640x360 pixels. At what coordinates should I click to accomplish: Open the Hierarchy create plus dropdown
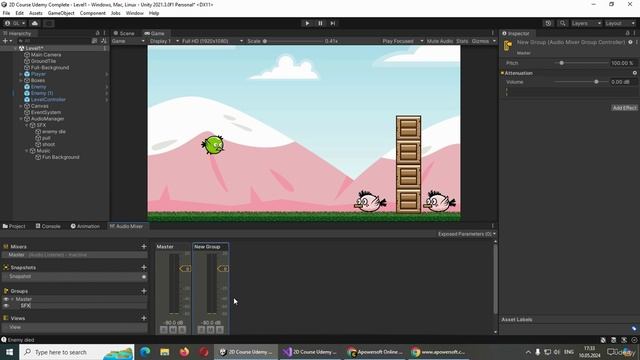7,41
